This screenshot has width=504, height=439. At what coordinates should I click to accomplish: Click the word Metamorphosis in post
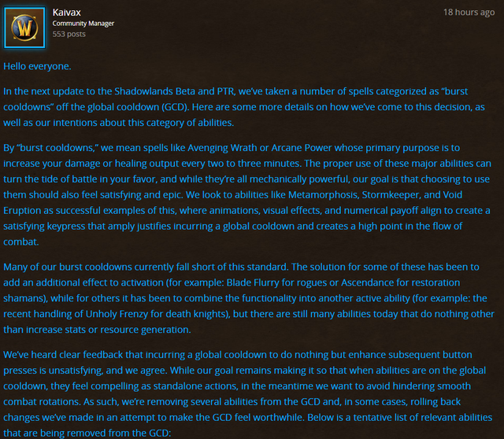tap(324, 194)
